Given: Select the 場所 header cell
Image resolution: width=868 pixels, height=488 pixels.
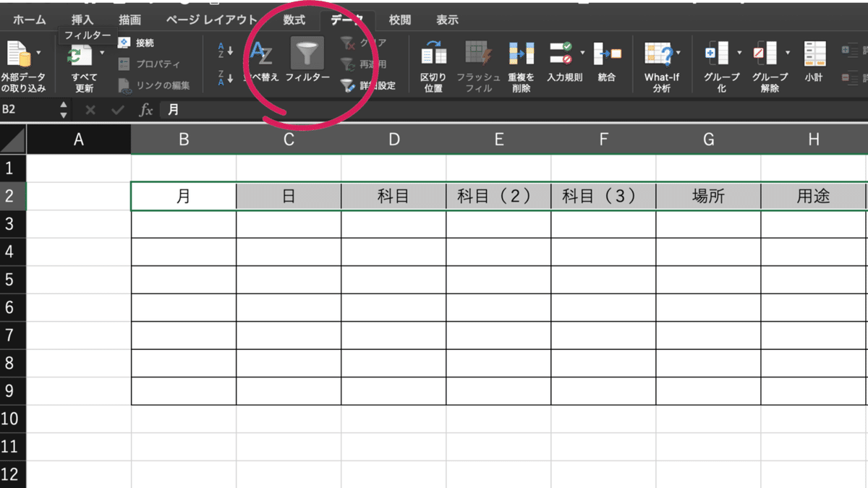Looking at the screenshot, I should (708, 196).
